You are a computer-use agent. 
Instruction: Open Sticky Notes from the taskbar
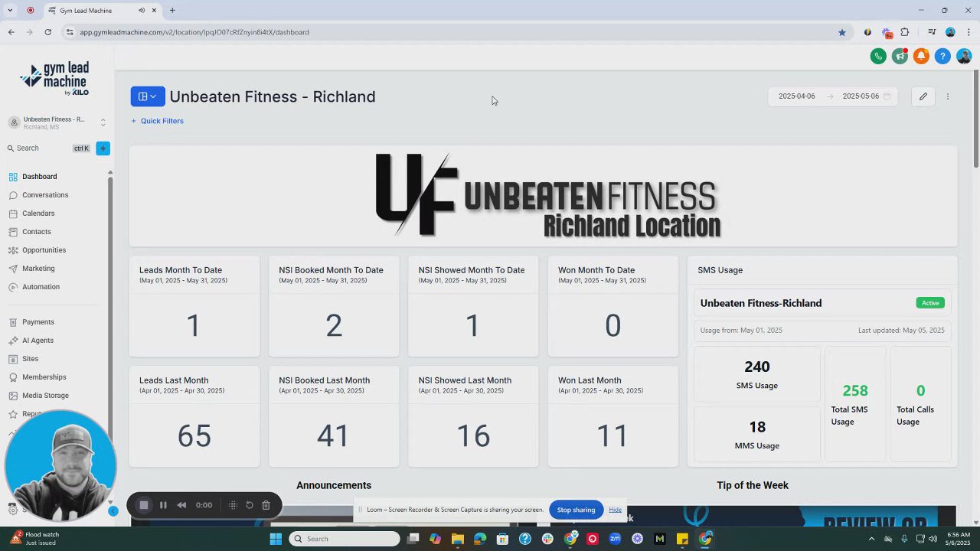pos(682,539)
